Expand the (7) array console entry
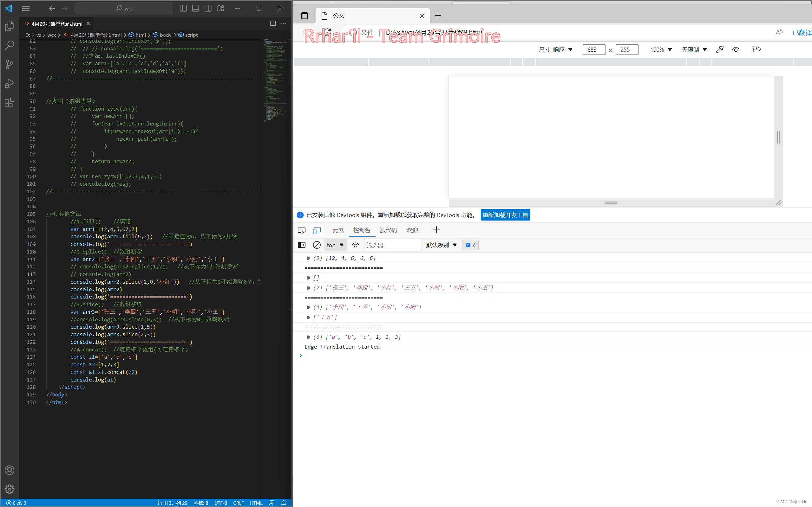The image size is (812, 507). click(x=308, y=288)
